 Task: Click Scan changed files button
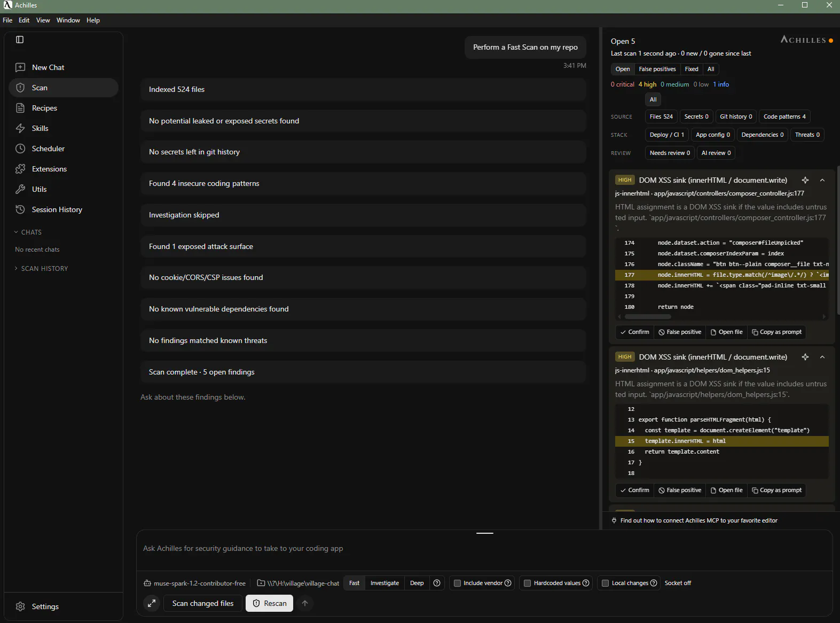tap(203, 603)
